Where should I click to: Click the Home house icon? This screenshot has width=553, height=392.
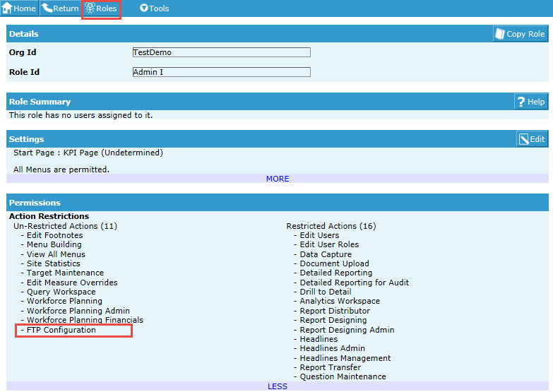pyautogui.click(x=6, y=8)
